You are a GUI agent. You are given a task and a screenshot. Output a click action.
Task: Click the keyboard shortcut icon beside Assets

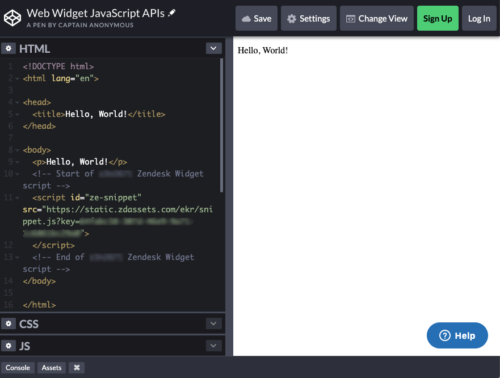(77, 368)
